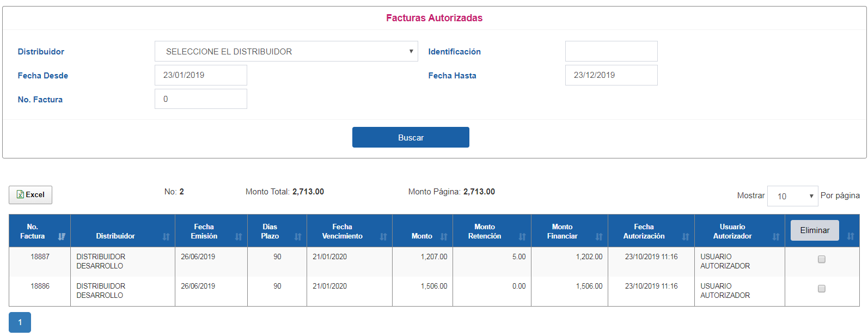The width and height of the screenshot is (868, 336).
Task: Export table with Excel button
Action: [30, 194]
